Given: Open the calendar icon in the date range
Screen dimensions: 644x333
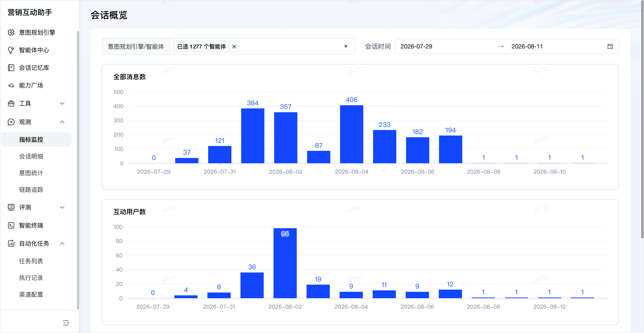Looking at the screenshot, I should pyautogui.click(x=610, y=46).
